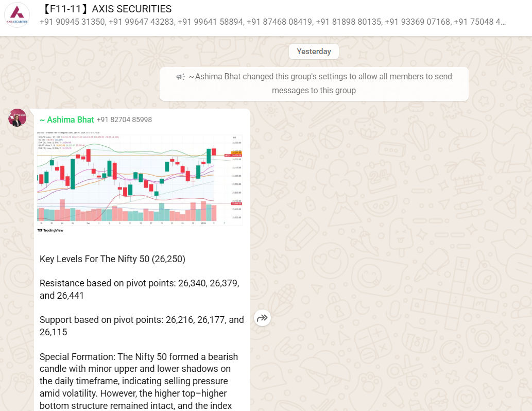Click sender phone number +91 82704 85998

tap(124, 119)
